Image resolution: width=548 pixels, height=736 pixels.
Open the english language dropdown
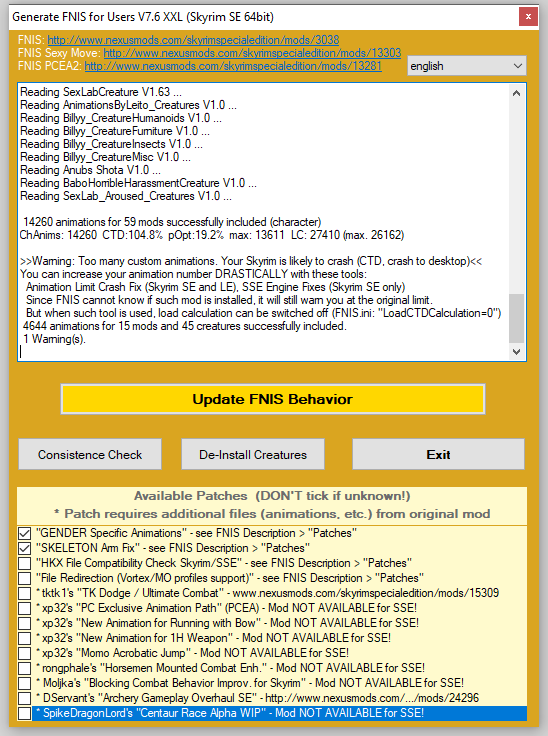467,66
